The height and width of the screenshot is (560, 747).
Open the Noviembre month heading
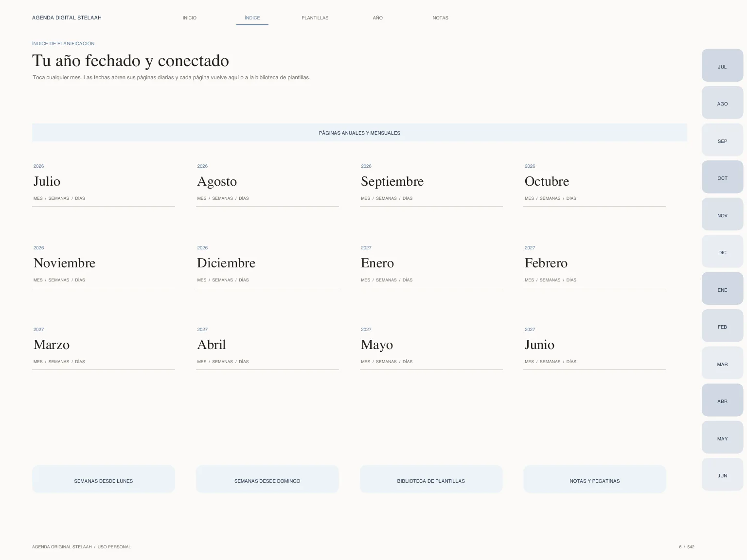64,263
